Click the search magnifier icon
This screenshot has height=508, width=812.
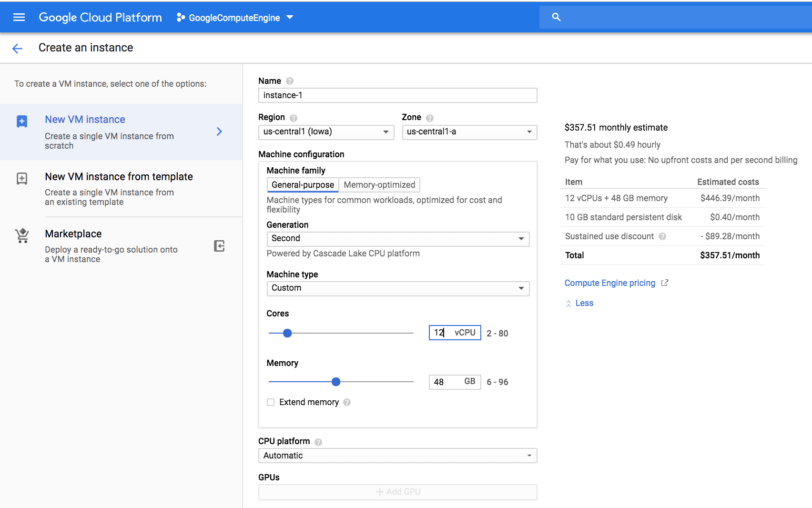coord(556,17)
